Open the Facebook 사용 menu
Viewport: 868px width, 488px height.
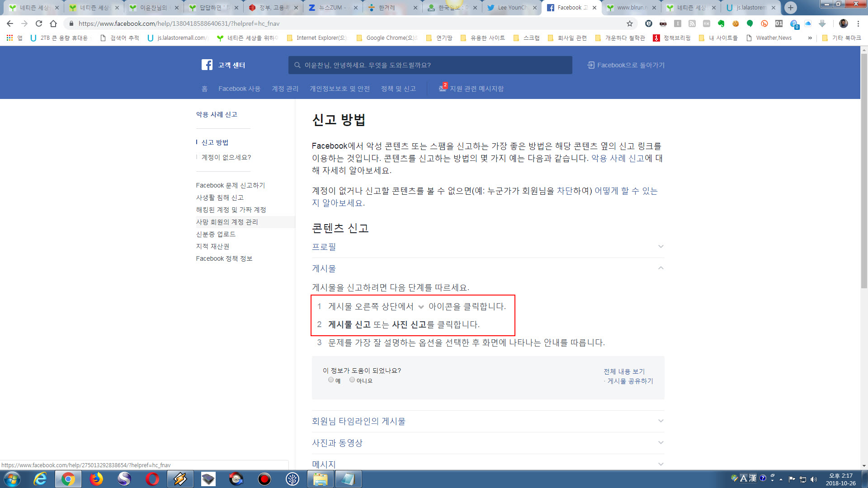(239, 89)
